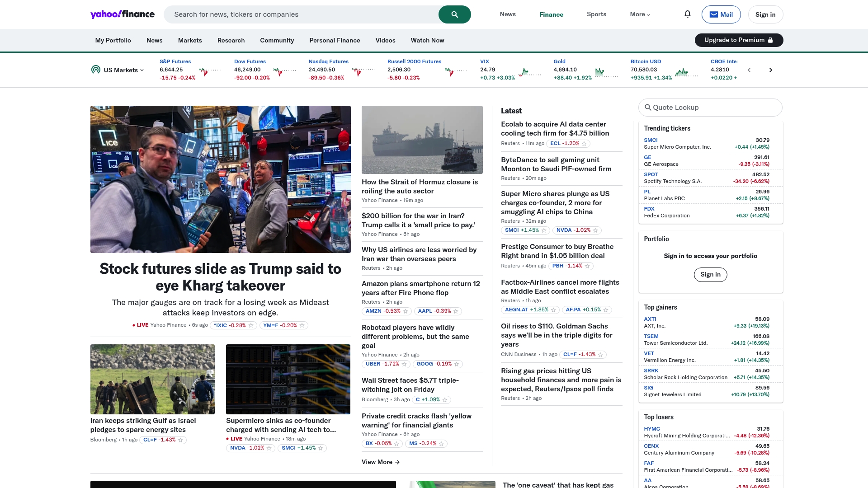Click the Yahoo Finance logo

(x=123, y=14)
